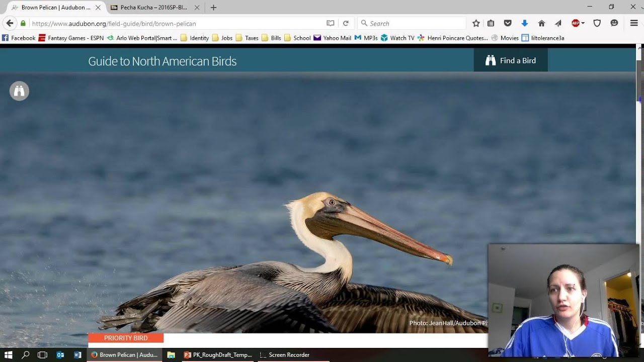This screenshot has height=362, width=644.
Task: Open the Downloads arrow icon
Action: click(x=524, y=23)
